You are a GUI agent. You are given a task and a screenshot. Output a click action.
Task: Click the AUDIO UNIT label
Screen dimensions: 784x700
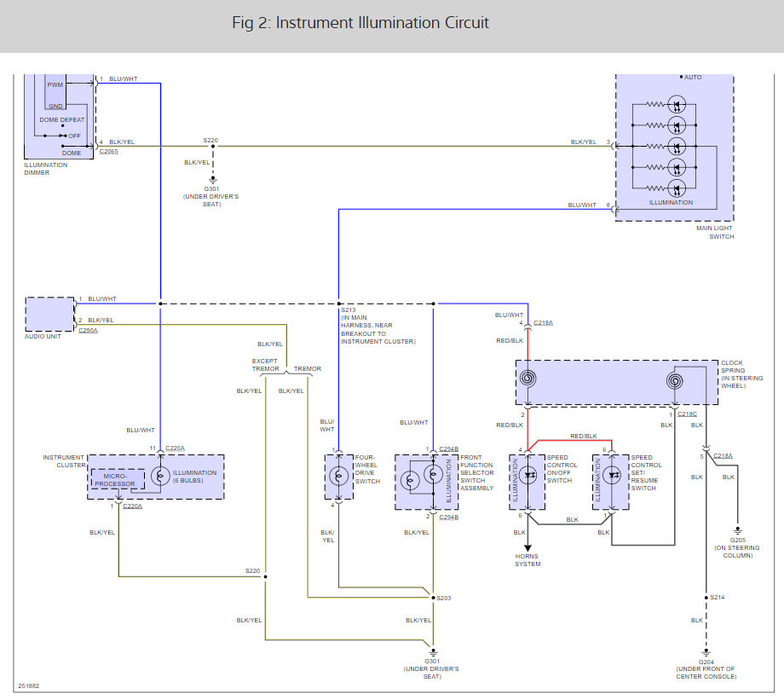tap(43, 336)
